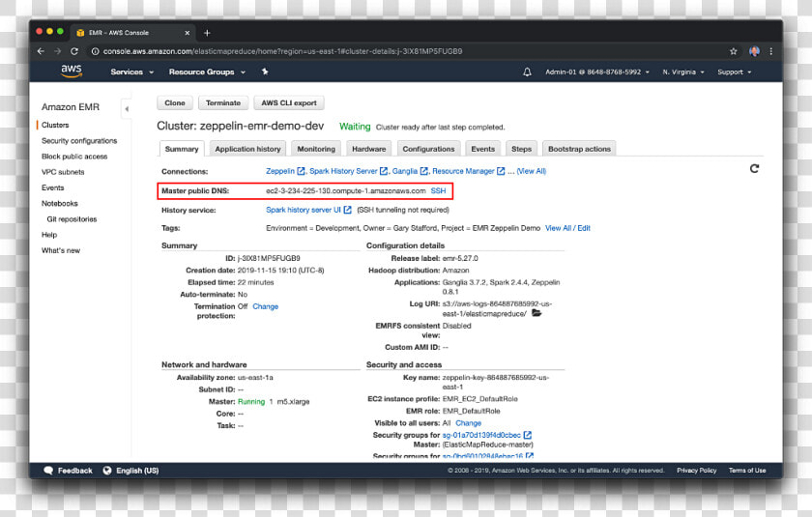
Task: Open the notifications bell icon
Action: (527, 72)
